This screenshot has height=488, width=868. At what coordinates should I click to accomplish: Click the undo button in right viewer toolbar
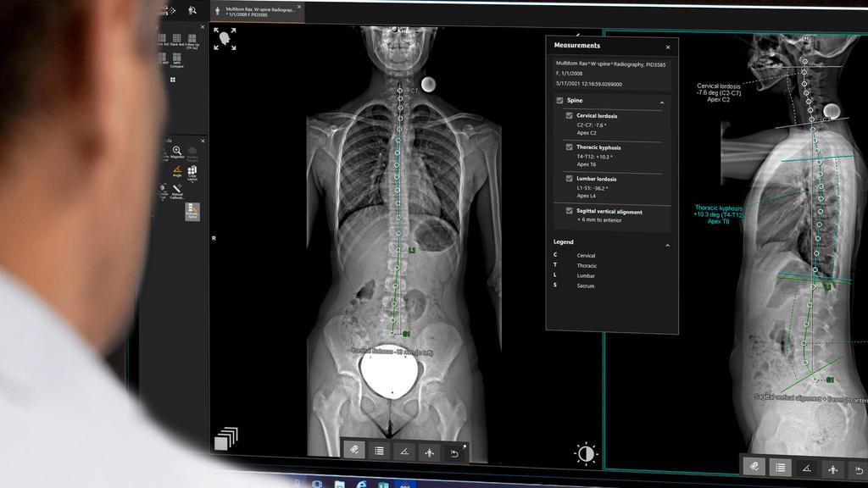[859, 471]
